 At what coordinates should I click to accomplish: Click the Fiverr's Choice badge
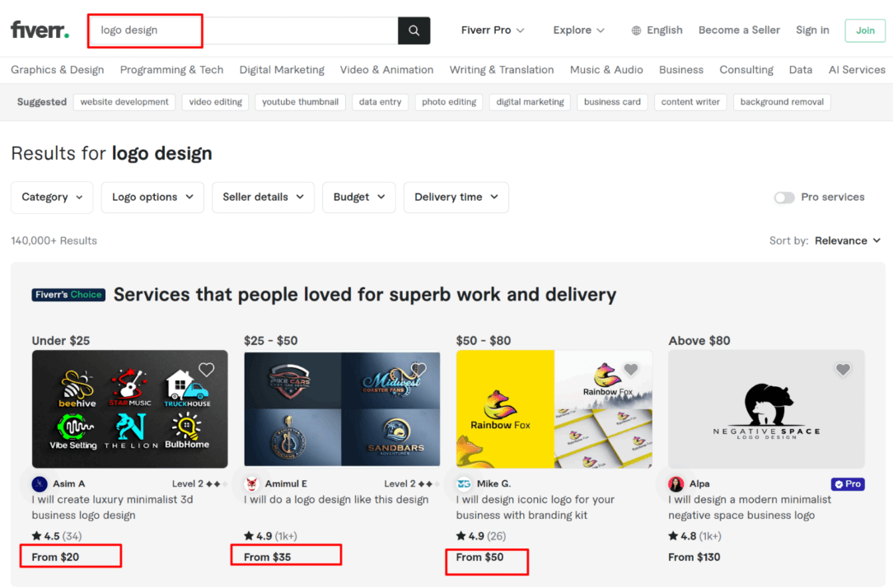68,294
